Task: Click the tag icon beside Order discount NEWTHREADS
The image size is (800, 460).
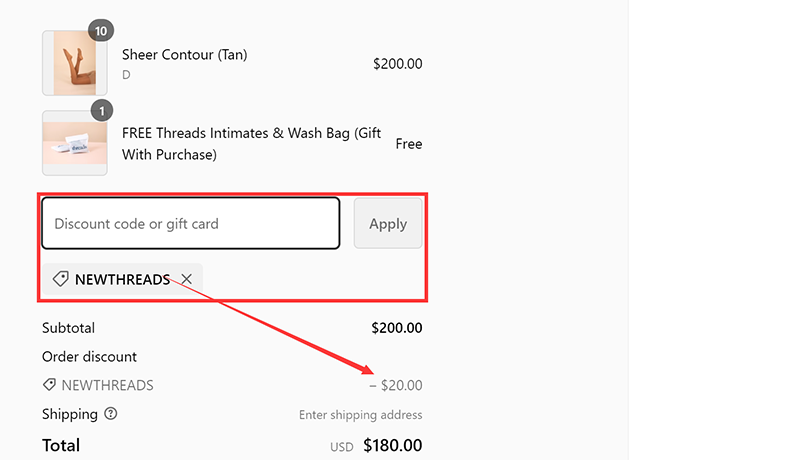Action: pyautogui.click(x=49, y=385)
